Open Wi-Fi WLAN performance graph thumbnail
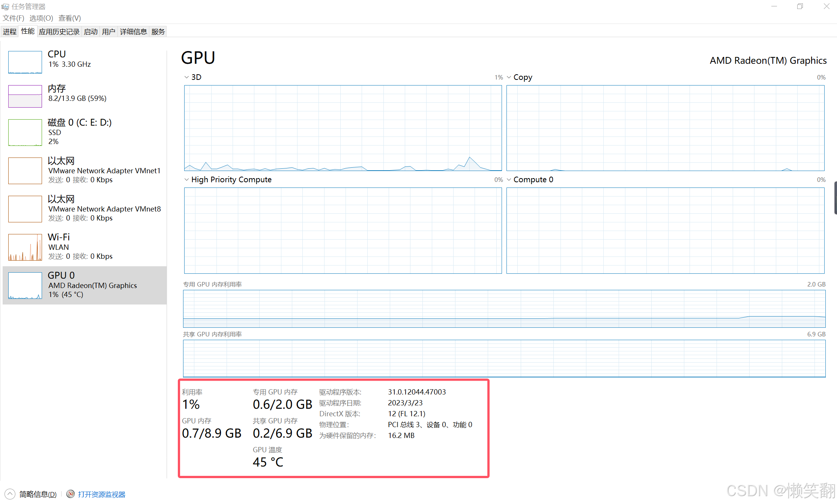This screenshot has width=837, height=504. [x=25, y=247]
